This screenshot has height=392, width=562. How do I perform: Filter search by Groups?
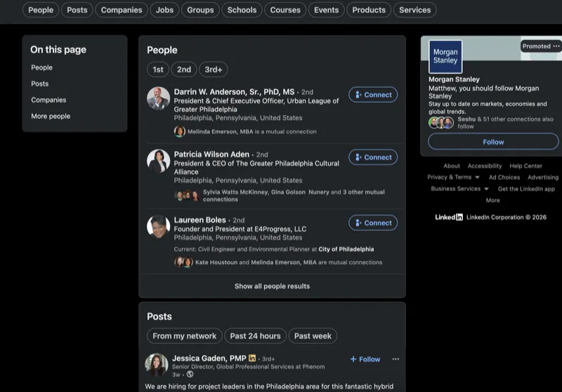click(x=200, y=10)
